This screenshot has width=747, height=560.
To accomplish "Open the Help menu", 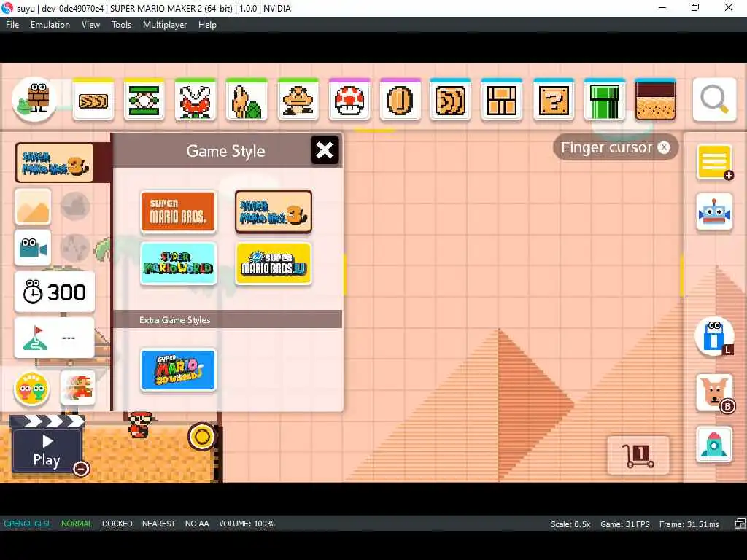I will tap(207, 25).
